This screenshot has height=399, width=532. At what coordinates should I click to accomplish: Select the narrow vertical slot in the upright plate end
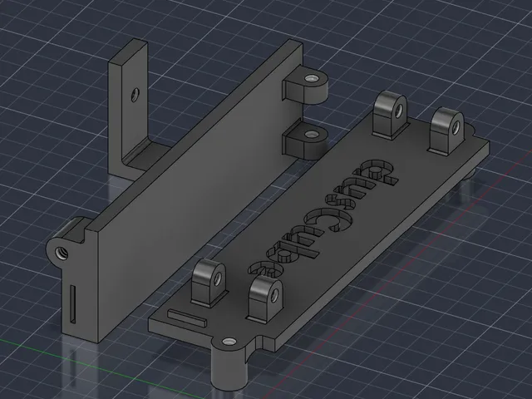pyautogui.click(x=73, y=303)
